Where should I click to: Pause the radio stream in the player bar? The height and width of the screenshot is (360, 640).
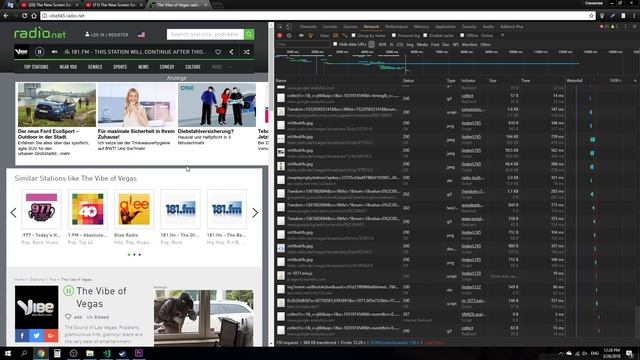(39, 52)
